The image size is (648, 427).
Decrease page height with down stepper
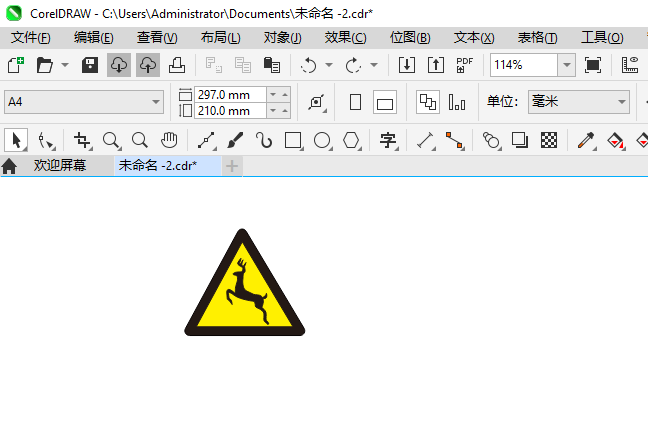pyautogui.click(x=273, y=111)
